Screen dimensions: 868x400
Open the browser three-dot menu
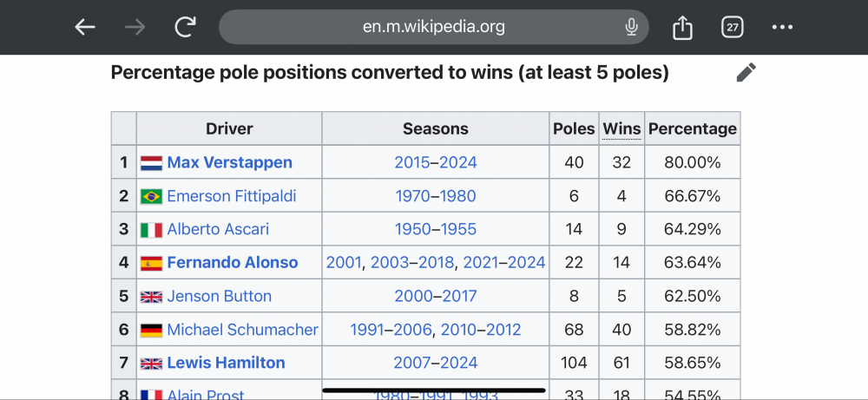click(x=782, y=27)
